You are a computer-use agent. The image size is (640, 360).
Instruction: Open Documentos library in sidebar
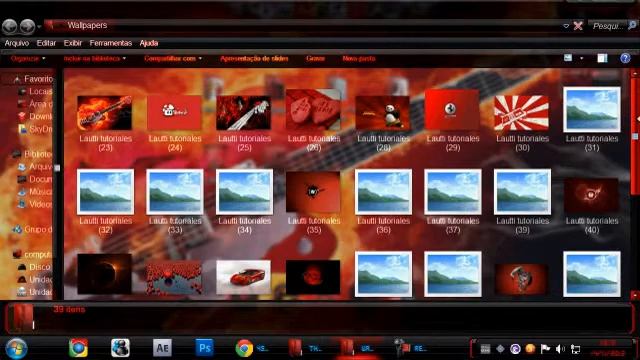pos(35,179)
